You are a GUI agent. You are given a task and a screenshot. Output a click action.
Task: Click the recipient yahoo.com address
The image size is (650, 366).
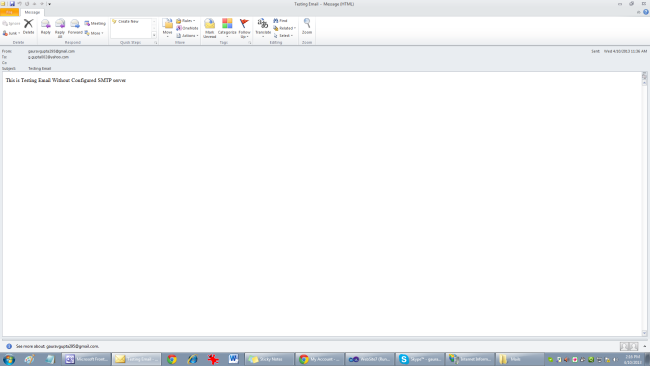tap(49, 57)
